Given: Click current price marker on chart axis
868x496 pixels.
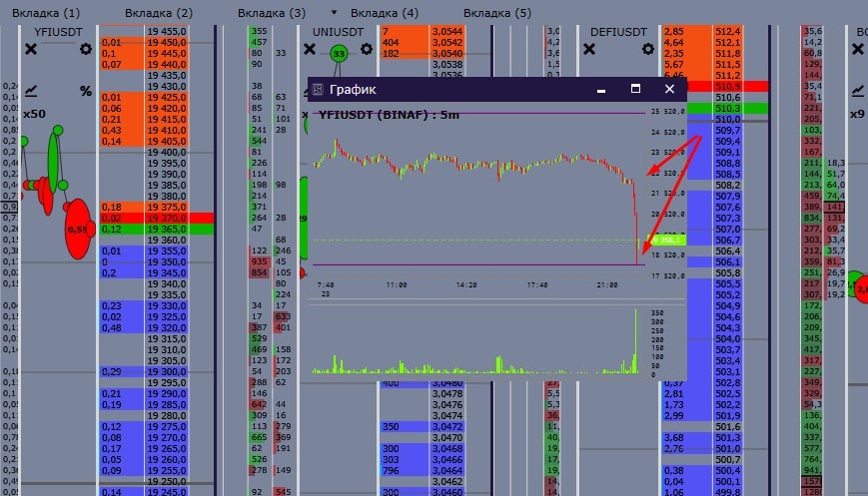Looking at the screenshot, I should point(666,240).
